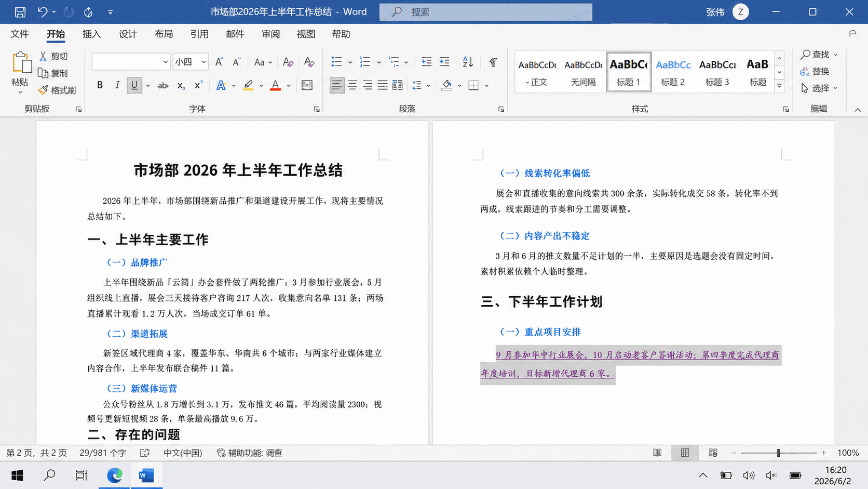Image resolution: width=868 pixels, height=489 pixels.
Task: Click the word count 29/981 个字
Action: 103,453
